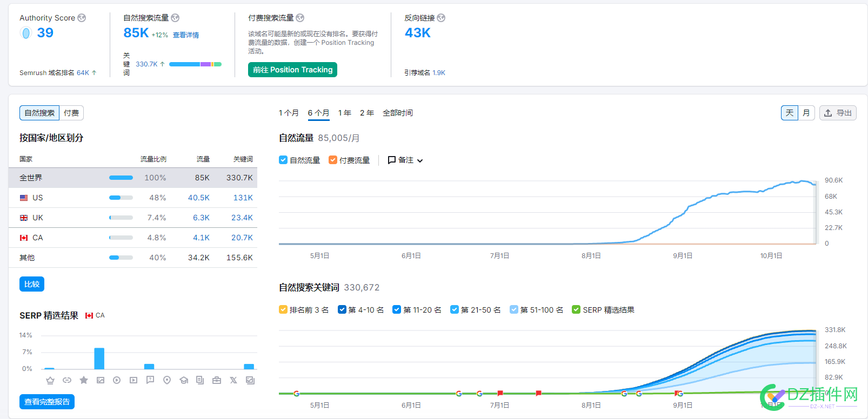The width and height of the screenshot is (868, 419).
Task: Click the 查看完整报告 button
Action: click(47, 402)
